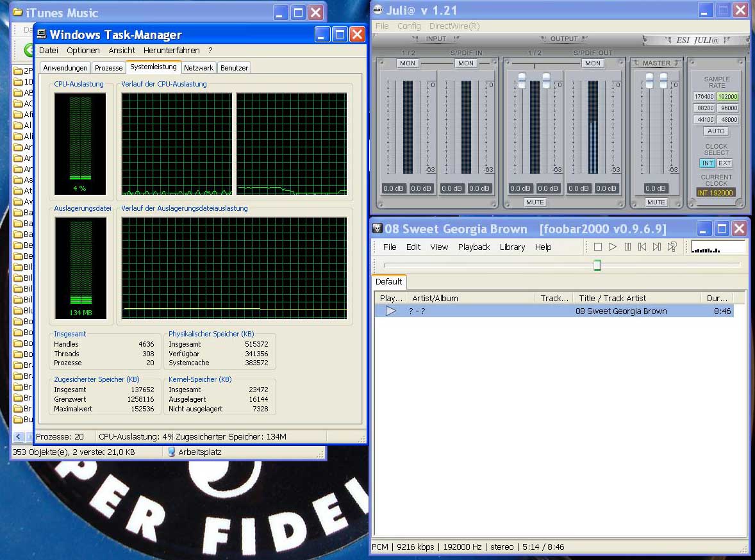Screen dimensions: 755x560
Task: Switch to the Prozesse tab
Action: [x=109, y=68]
